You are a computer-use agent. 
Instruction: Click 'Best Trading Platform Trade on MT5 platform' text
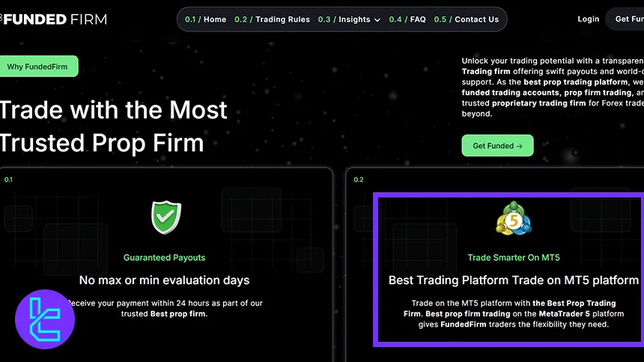(x=514, y=280)
